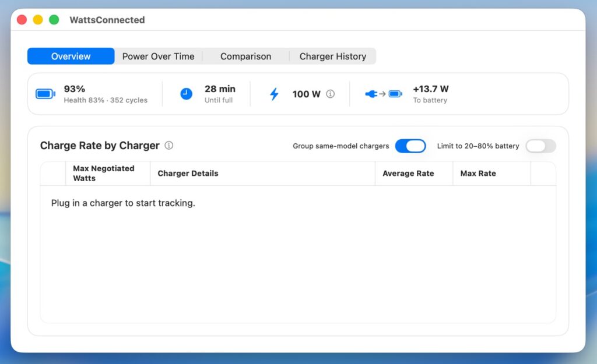
Task: Click the +13.7 W value
Action: [431, 89]
